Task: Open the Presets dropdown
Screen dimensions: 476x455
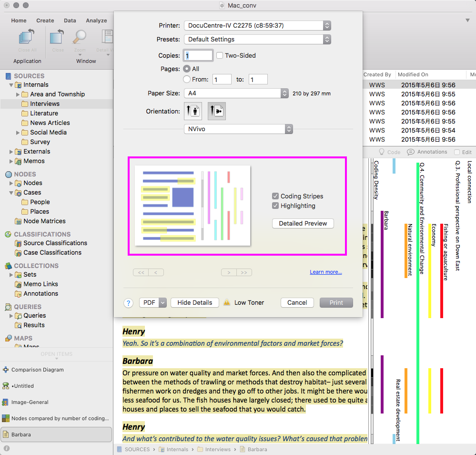Action: pos(257,39)
